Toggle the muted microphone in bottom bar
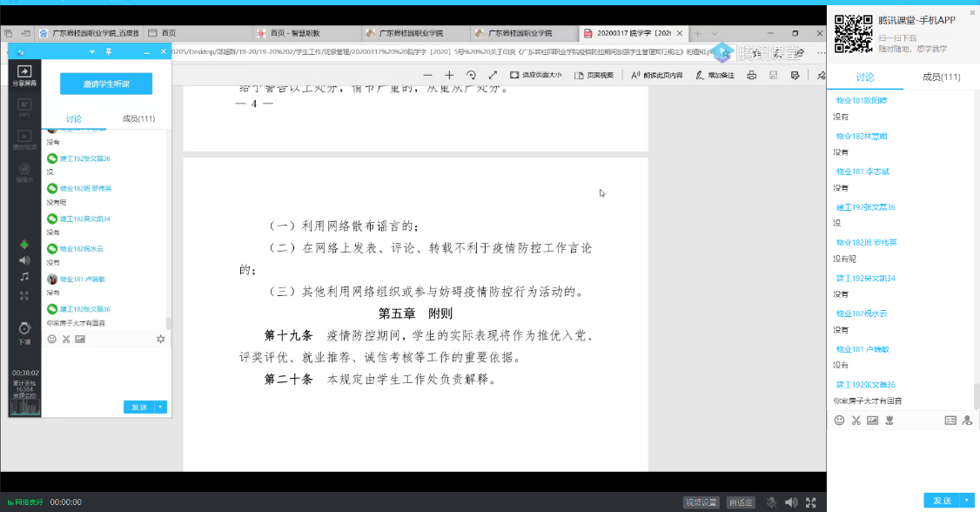The height and width of the screenshot is (512, 980). [771, 502]
